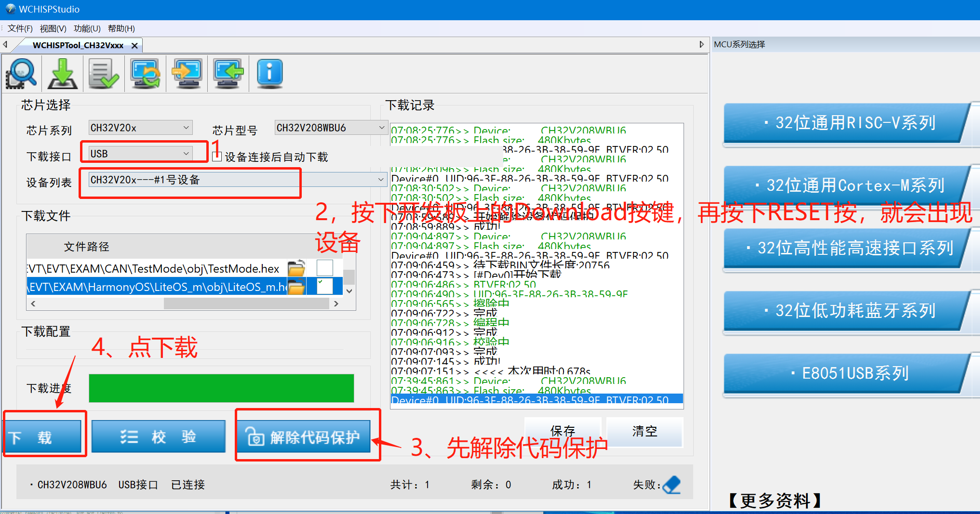Open the 文件(F) menu
The width and height of the screenshot is (980, 514).
click(x=20, y=28)
